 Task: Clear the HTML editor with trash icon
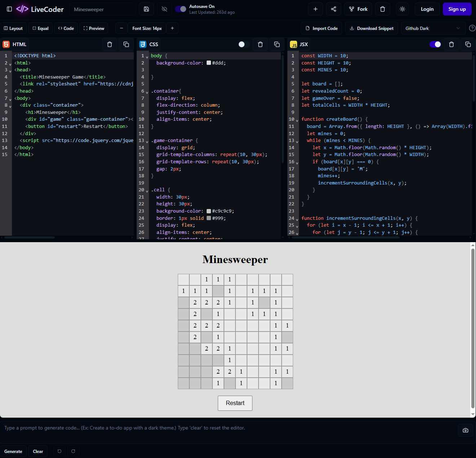(x=110, y=44)
